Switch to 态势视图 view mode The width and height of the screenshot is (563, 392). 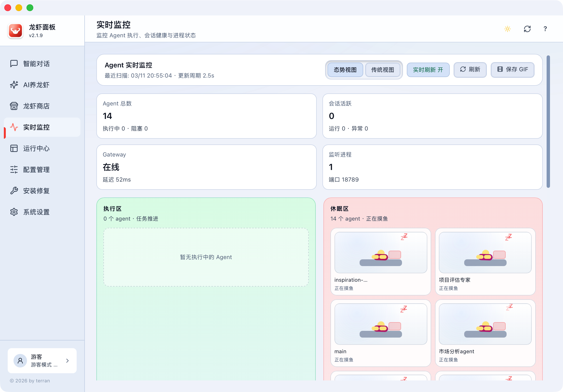345,70
